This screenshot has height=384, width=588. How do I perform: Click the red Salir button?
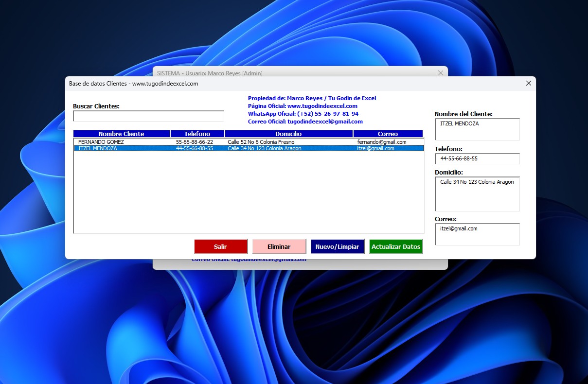tap(220, 246)
